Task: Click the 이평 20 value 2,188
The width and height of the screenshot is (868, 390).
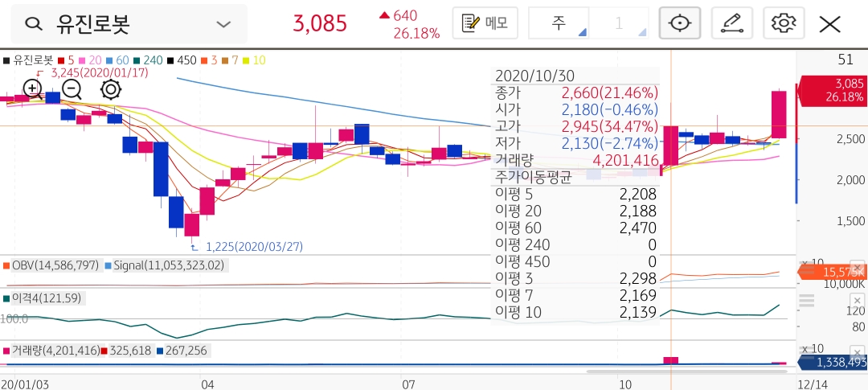Action: click(637, 211)
